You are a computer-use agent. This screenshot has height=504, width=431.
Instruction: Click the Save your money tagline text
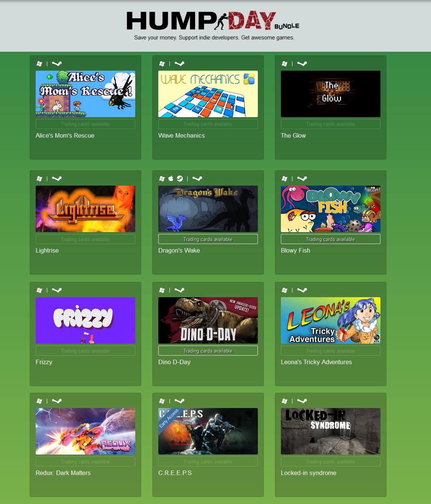coord(214,38)
